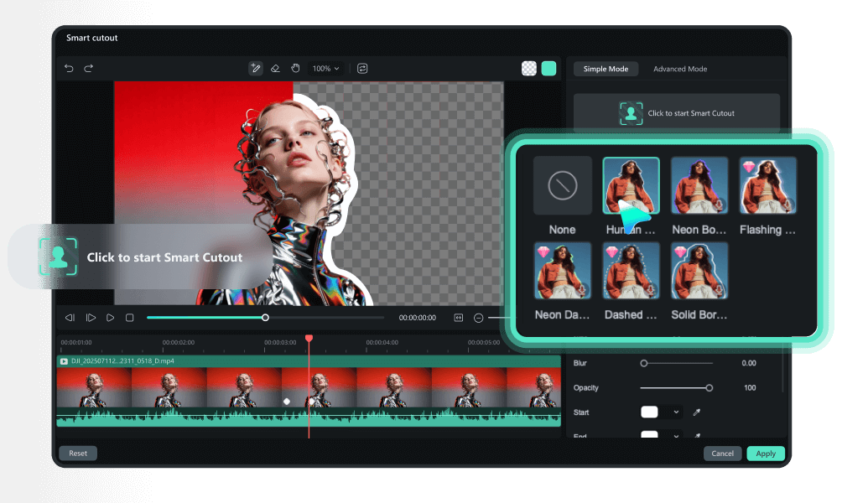The width and height of the screenshot is (868, 503).
Task: Click the redo arrow icon
Action: click(89, 69)
